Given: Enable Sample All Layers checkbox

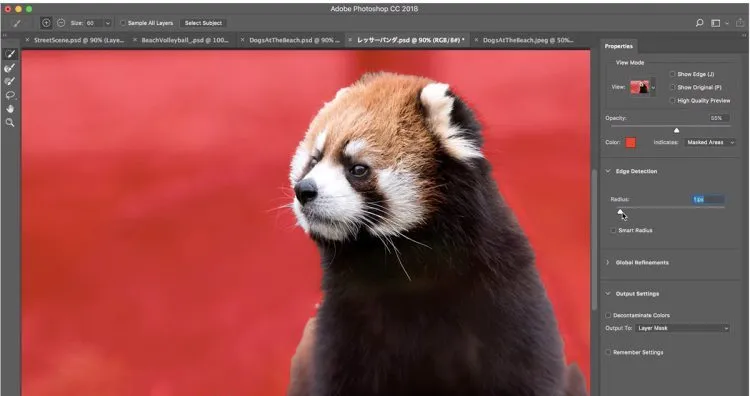Looking at the screenshot, I should 123,23.
